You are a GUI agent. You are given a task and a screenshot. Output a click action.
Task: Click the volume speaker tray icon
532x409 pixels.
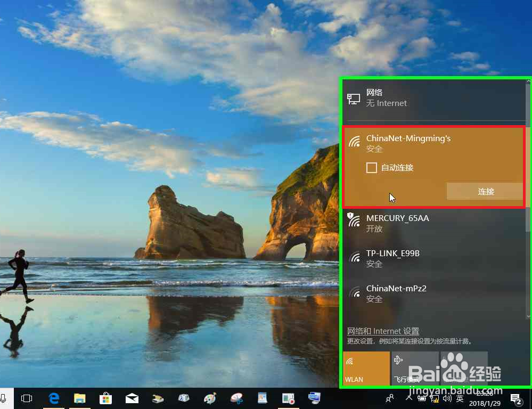(447, 398)
